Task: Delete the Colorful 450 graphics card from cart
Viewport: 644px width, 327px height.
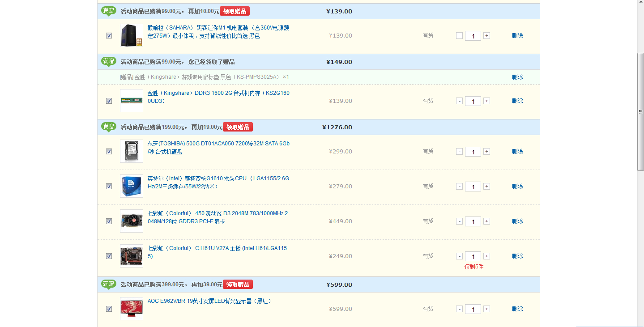Action: tap(517, 221)
